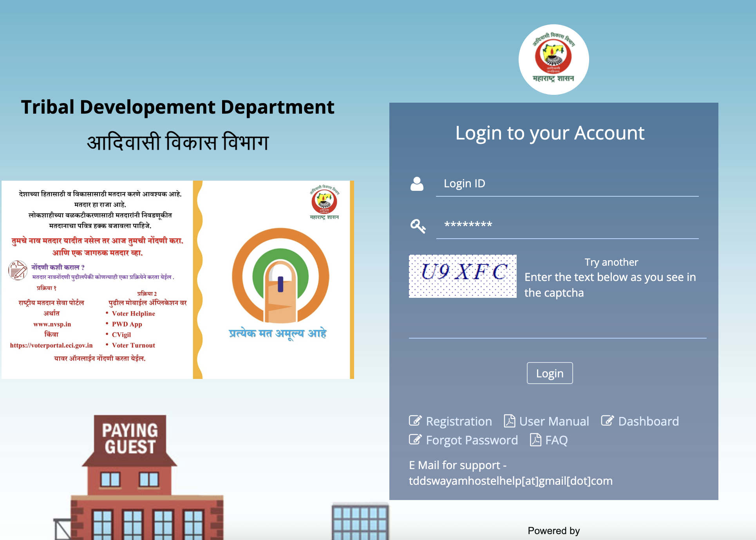The width and height of the screenshot is (756, 540).
Task: Click the PDF icon next to FAQ
Action: click(x=535, y=440)
